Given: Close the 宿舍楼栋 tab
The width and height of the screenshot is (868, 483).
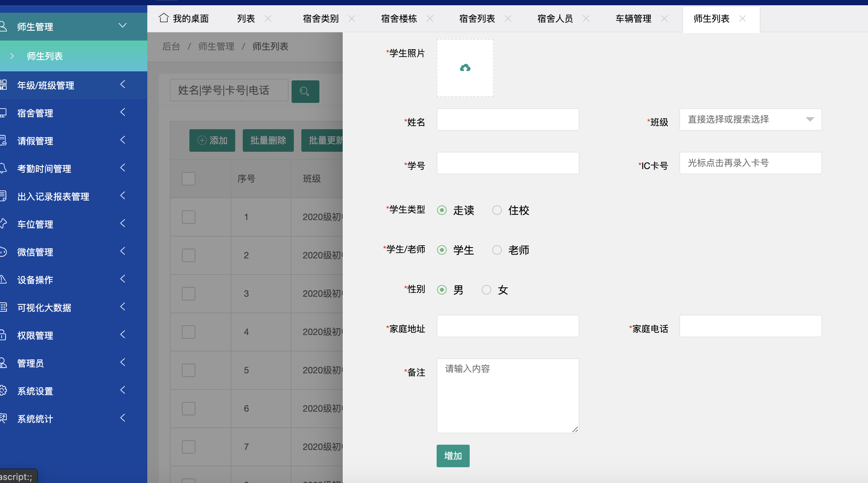Looking at the screenshot, I should pos(430,18).
